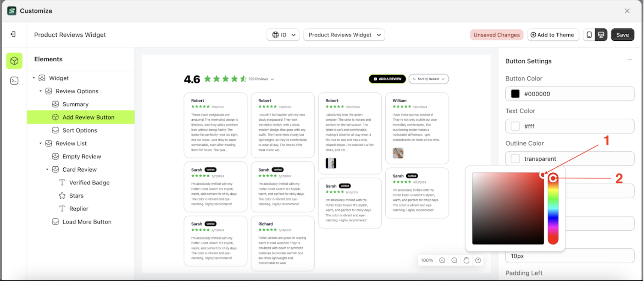Collapse the Card Review tree node
Viewport: 644px width, 281px height.
tap(47, 169)
